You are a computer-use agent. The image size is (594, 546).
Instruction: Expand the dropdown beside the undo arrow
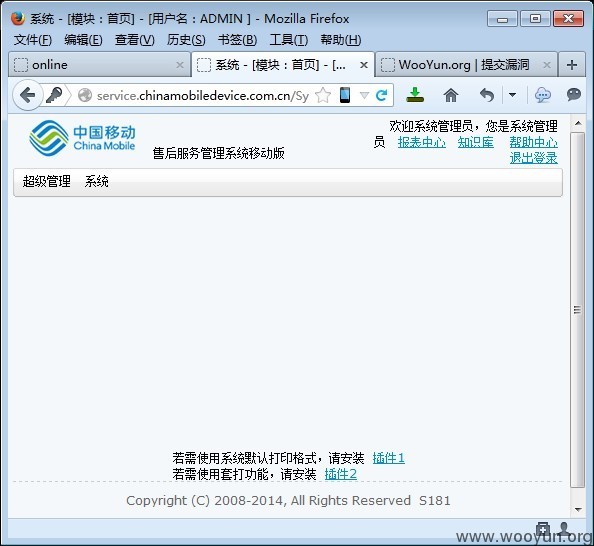tap(512, 95)
